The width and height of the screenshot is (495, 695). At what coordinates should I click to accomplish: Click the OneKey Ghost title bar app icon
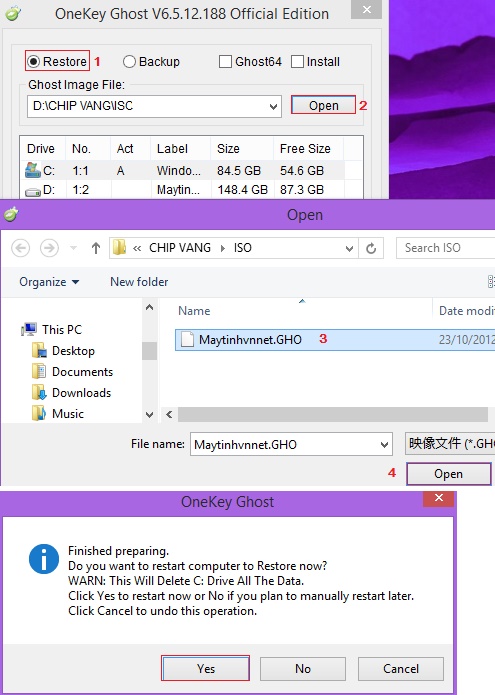pos(13,13)
